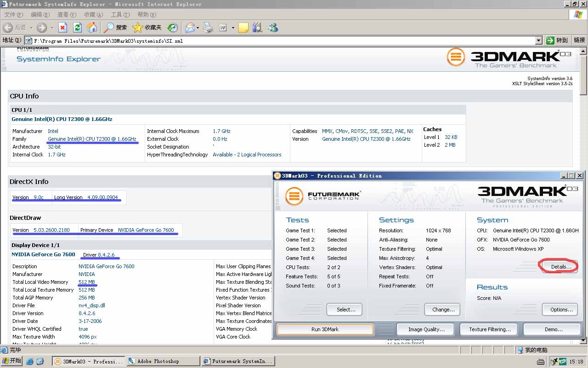Screen dimensions: 588x368
Task: Click the Details... button in System section
Action: point(560,267)
